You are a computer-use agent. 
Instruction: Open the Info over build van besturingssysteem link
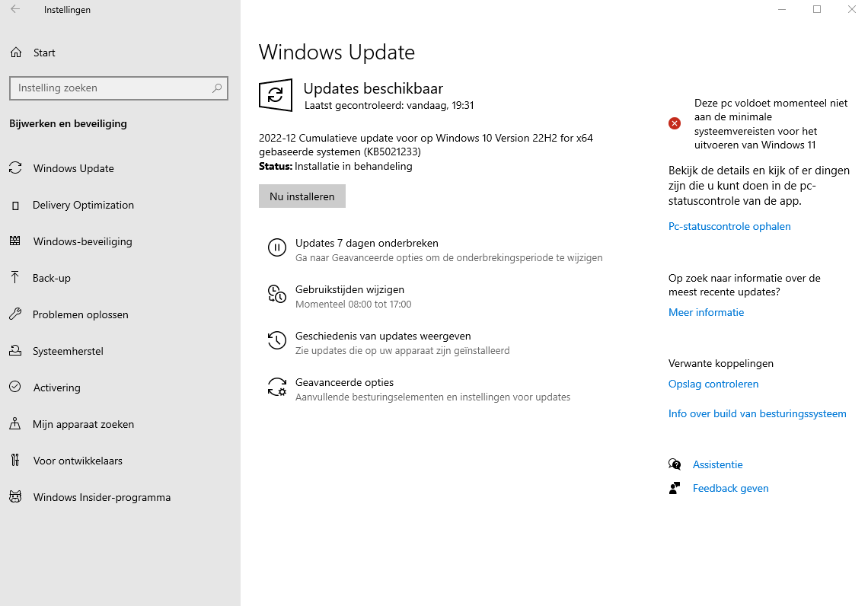pos(757,413)
